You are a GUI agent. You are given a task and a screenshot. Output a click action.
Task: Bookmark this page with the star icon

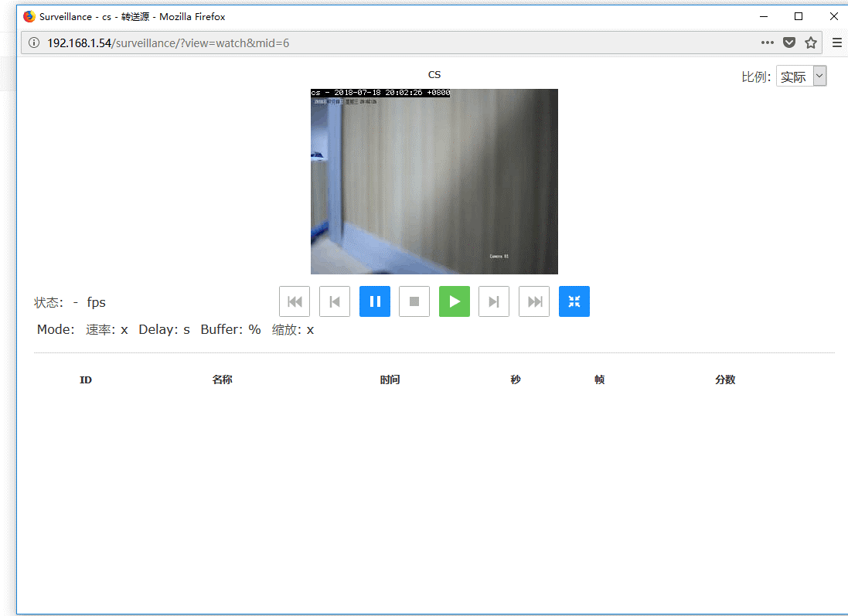point(810,43)
